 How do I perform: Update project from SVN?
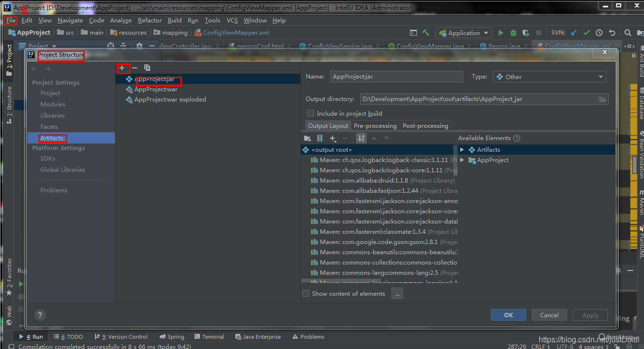coord(574,33)
